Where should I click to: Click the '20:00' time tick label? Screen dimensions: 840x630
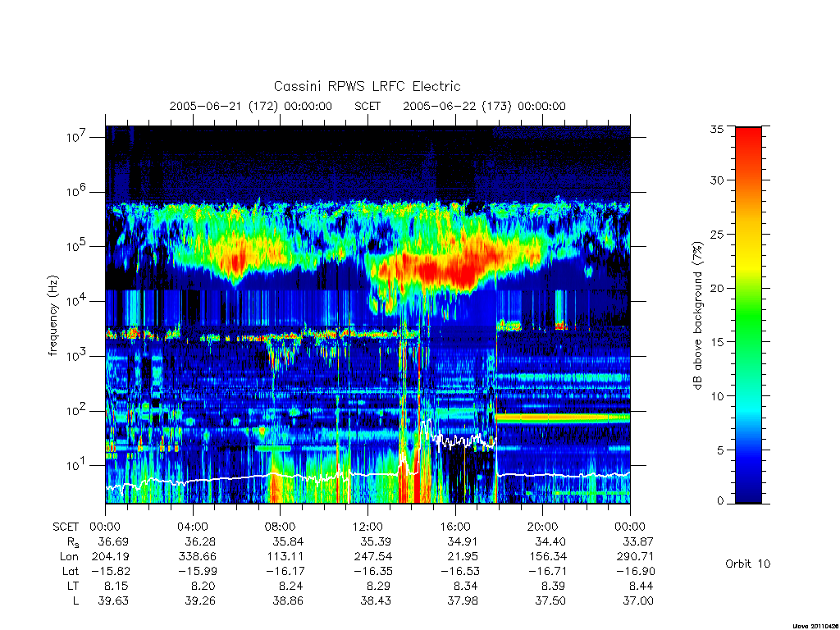coord(542,527)
